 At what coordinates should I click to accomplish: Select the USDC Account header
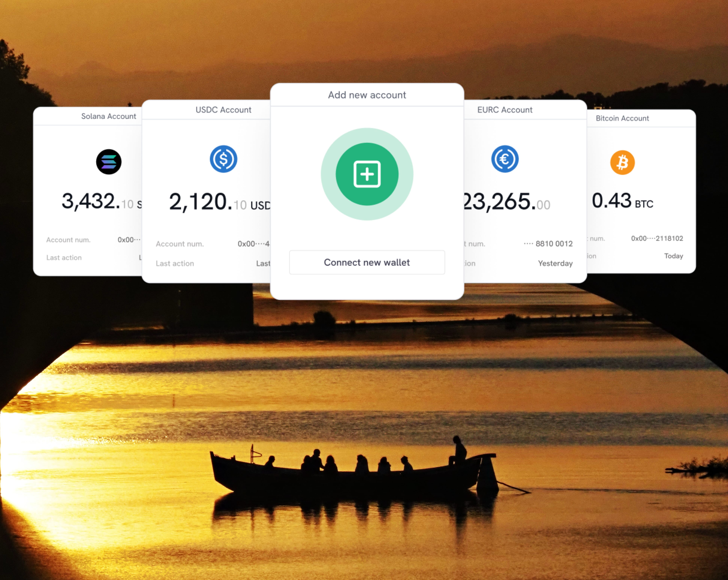point(223,110)
